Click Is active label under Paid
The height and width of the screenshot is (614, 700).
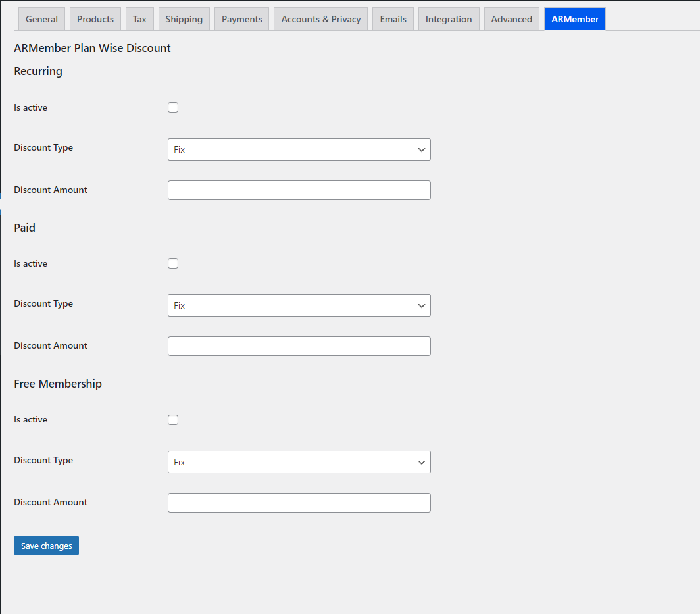(x=30, y=263)
